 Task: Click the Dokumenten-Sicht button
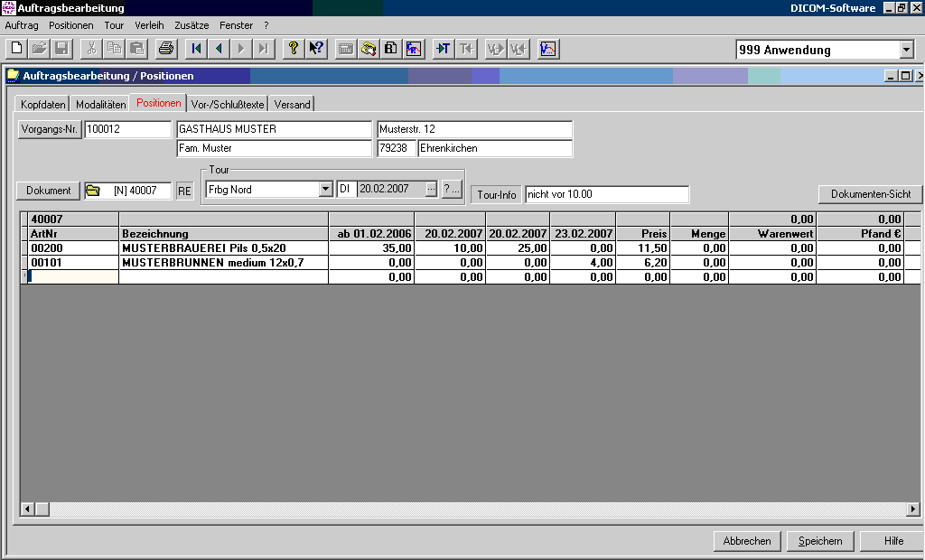pos(870,194)
